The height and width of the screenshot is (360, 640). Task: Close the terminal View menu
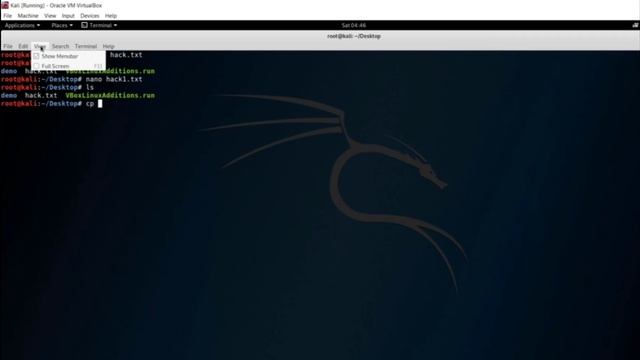(40, 46)
